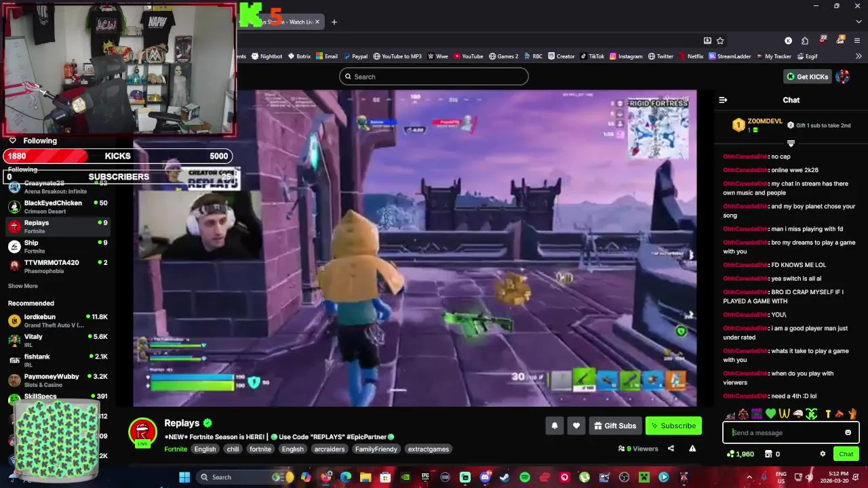Click the live stream video player

414,248
